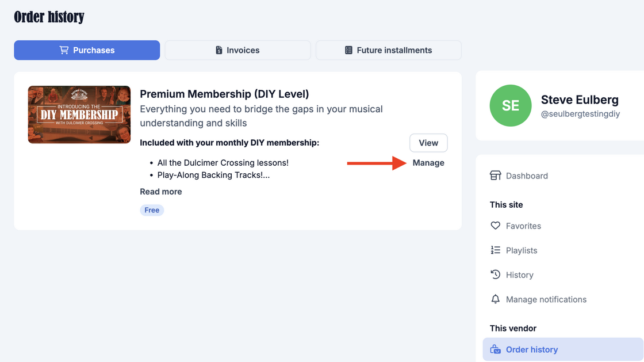The width and height of the screenshot is (644, 362).
Task: Click the Manage notifications bell icon
Action: pos(495,299)
